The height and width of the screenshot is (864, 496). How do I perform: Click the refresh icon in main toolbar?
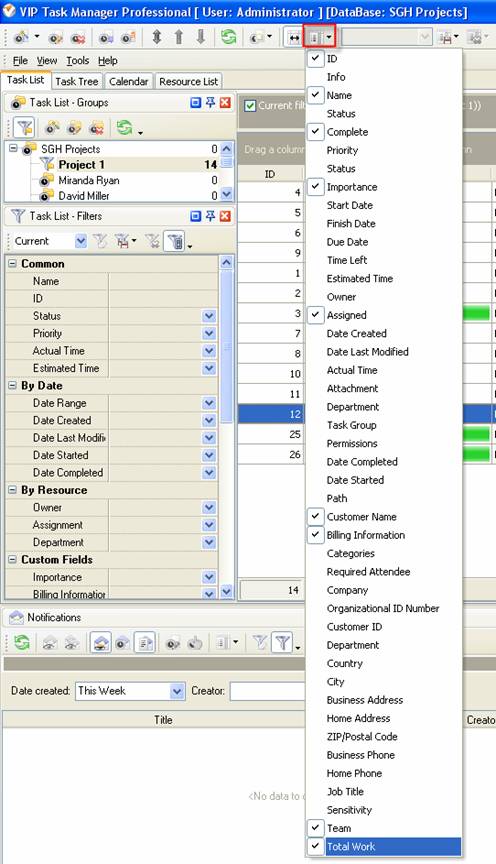[x=228, y=37]
